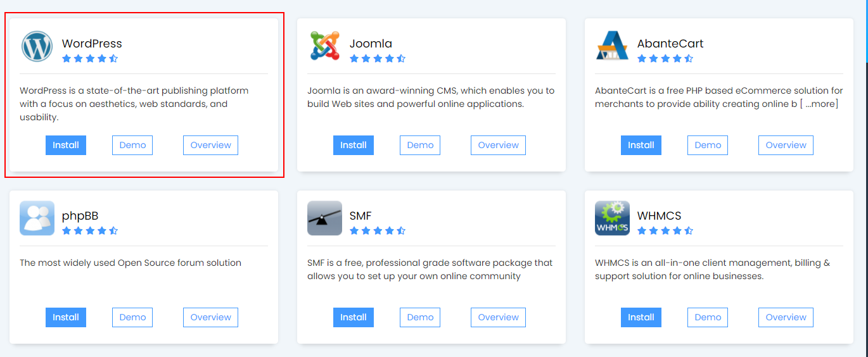The height and width of the screenshot is (357, 868).
Task: Click the AbanteCart star rating
Action: pos(665,59)
